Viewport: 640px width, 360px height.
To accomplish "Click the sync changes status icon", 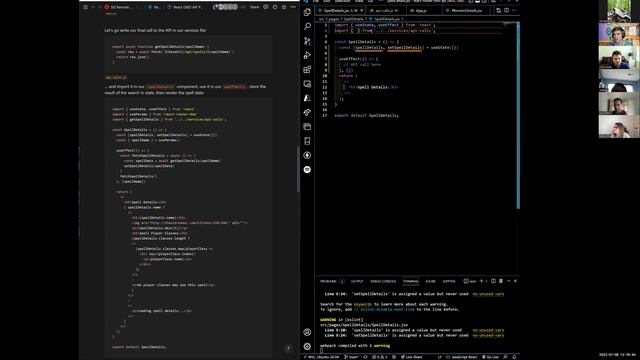I will click(365, 357).
